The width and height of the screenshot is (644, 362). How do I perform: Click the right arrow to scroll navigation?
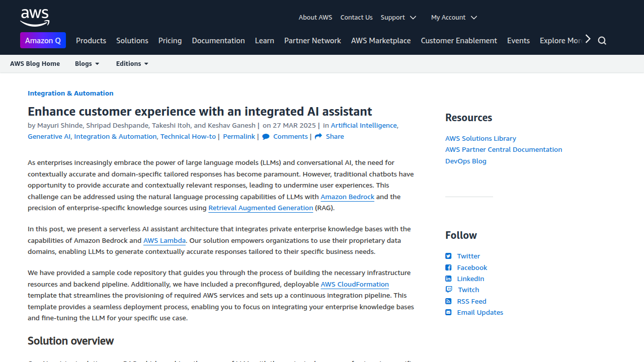[588, 39]
